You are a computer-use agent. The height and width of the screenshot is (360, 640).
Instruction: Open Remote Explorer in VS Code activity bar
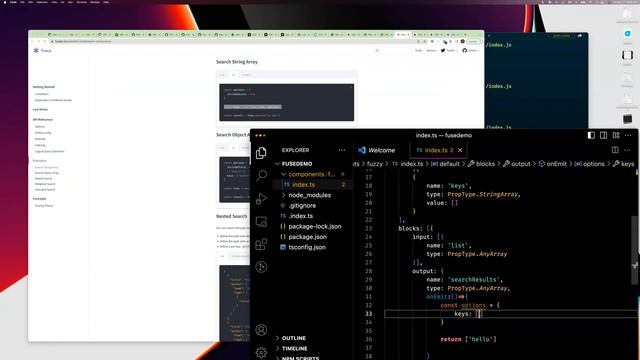tap(261, 222)
